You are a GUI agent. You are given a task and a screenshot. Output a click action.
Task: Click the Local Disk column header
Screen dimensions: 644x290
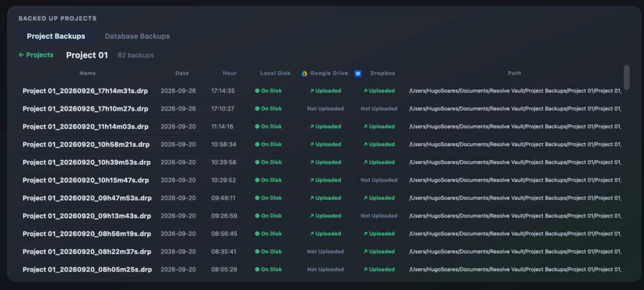[275, 73]
